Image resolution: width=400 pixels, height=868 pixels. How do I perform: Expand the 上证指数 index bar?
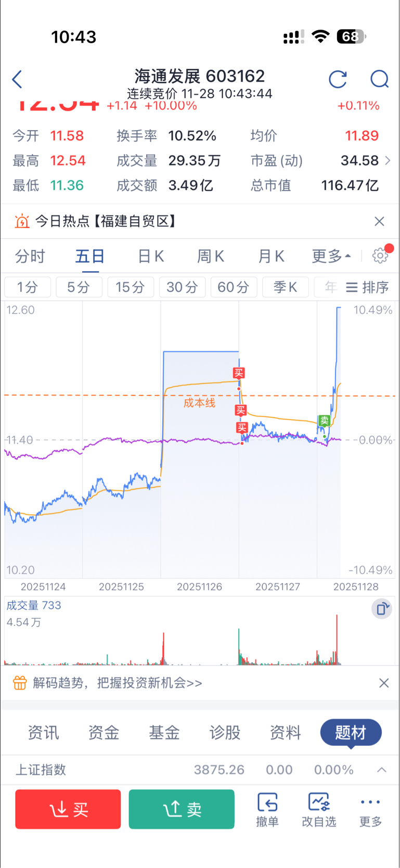382,770
